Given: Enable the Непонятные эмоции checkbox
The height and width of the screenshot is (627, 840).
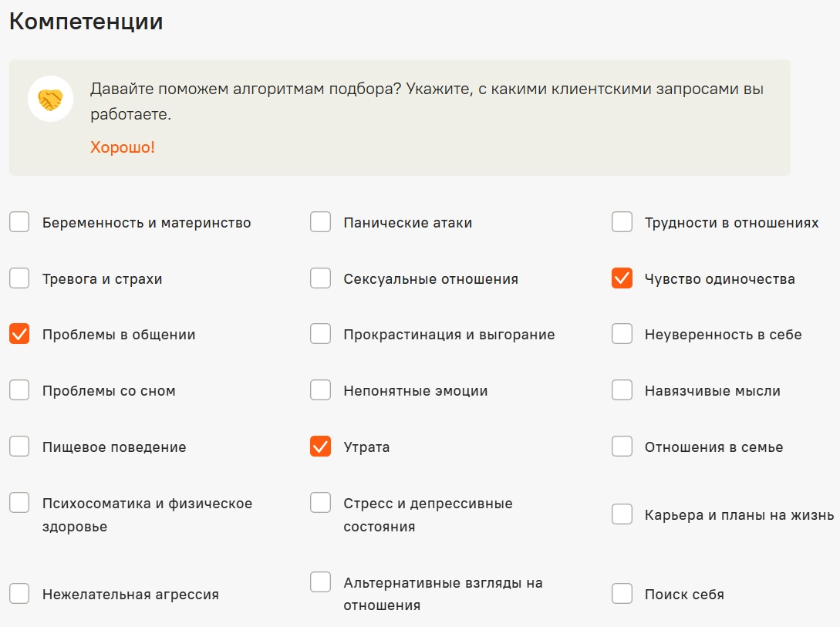Looking at the screenshot, I should click(x=320, y=390).
